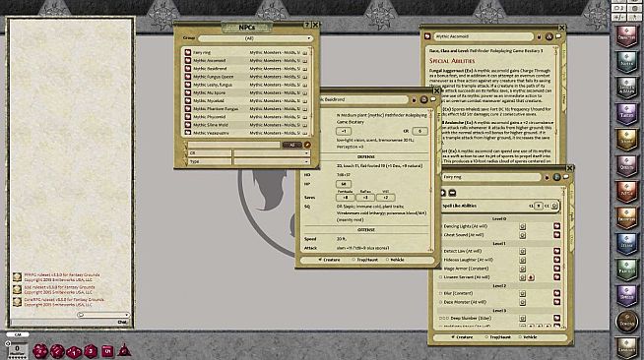Image resolution: width=644 pixels, height=360 pixels.
Task: Open the link icon beside Mythic Fungus Queen
Action: tap(188, 77)
